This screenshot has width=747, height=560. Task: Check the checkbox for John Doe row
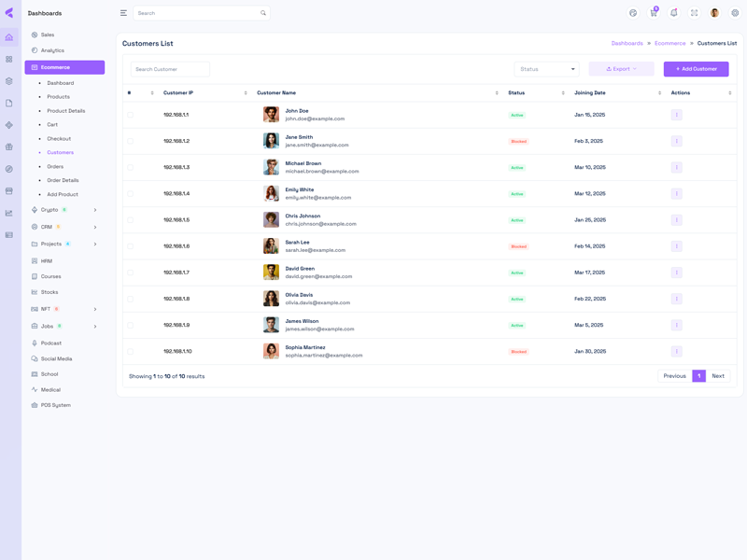[130, 115]
